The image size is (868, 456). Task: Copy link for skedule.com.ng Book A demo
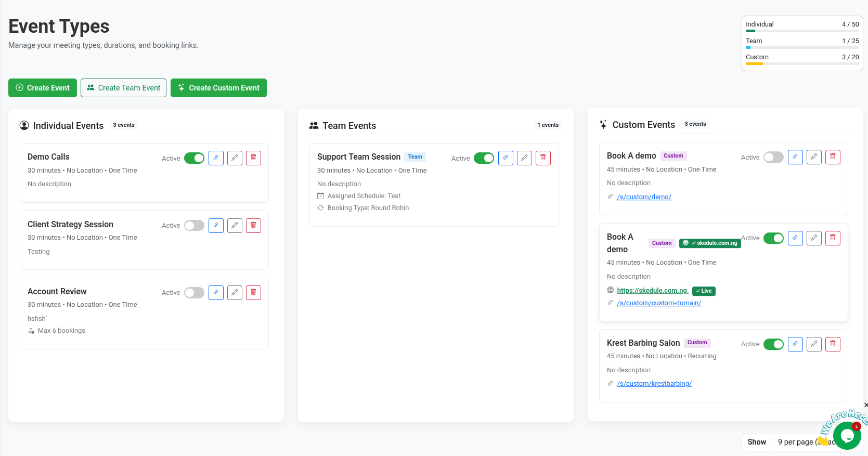[795, 238]
